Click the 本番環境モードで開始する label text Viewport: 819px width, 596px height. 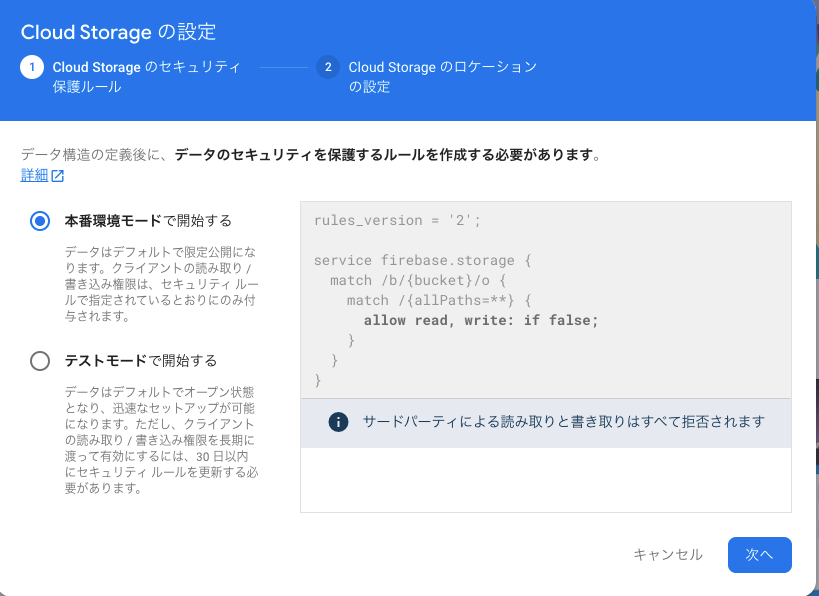coord(148,221)
